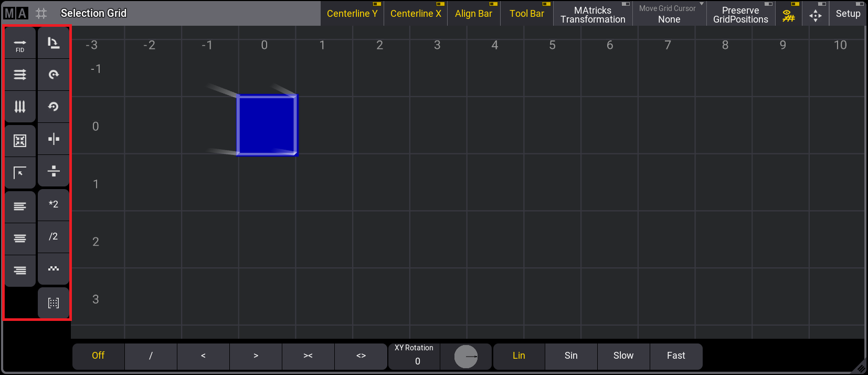The width and height of the screenshot is (868, 375).
Task: Click the mirror vertically icon
Action: point(54,171)
